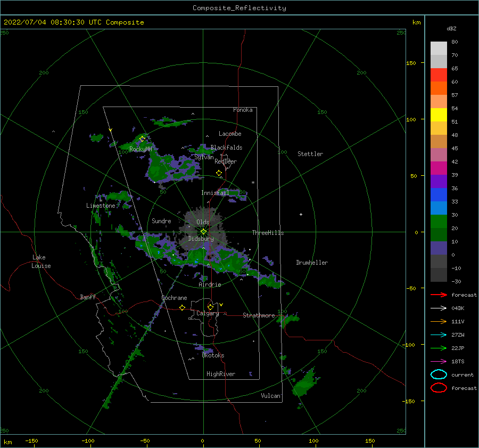
Task: Click the Strathmore label
Action: click(259, 315)
